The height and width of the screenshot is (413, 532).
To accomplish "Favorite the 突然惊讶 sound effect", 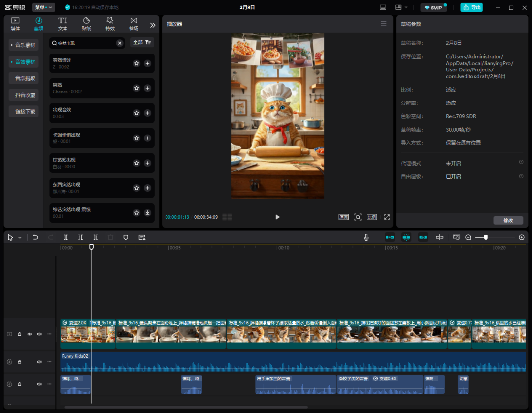I will pos(136,63).
